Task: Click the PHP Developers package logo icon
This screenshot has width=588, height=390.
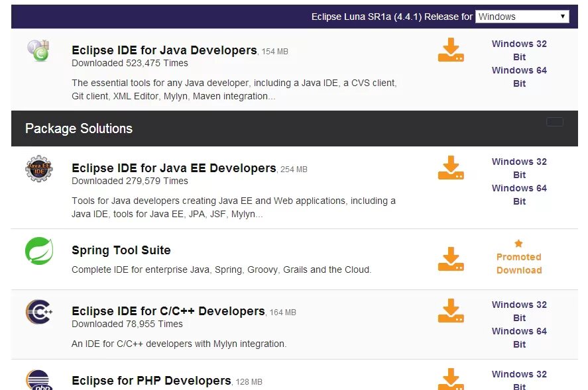Action: 39,380
